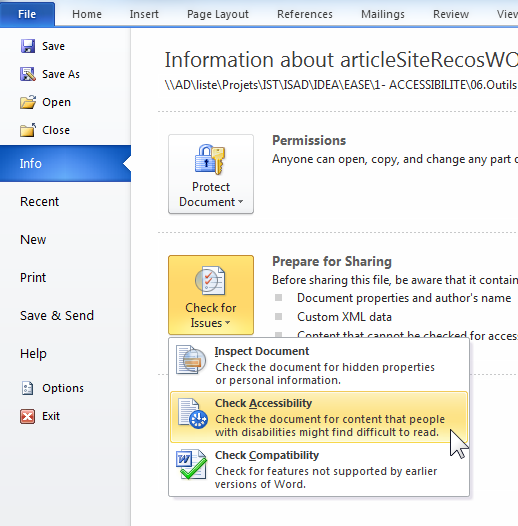The width and height of the screenshot is (518, 526).
Task: Open the Recent section in backstage
Action: (x=39, y=202)
